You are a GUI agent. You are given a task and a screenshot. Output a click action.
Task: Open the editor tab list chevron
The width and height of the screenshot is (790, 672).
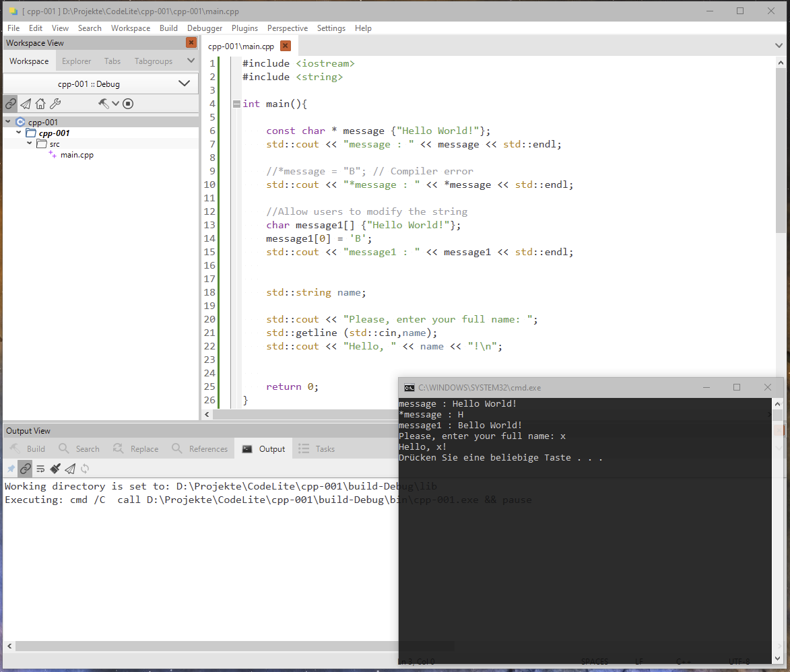pyautogui.click(x=779, y=46)
